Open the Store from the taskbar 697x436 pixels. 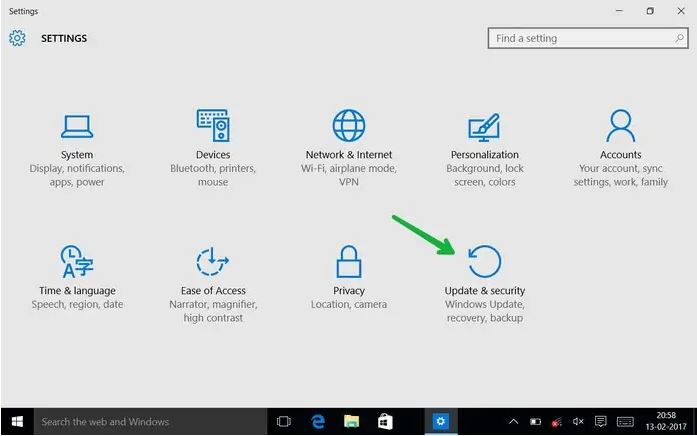pyautogui.click(x=385, y=421)
